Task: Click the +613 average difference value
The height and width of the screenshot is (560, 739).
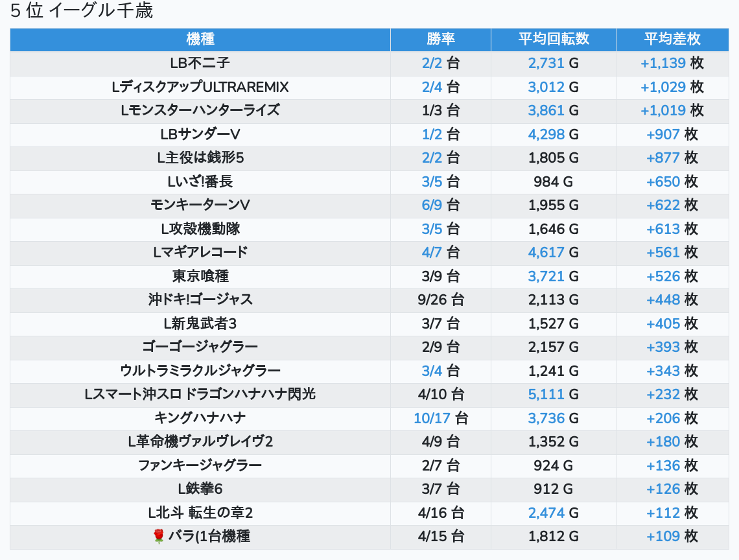Action: tap(663, 229)
